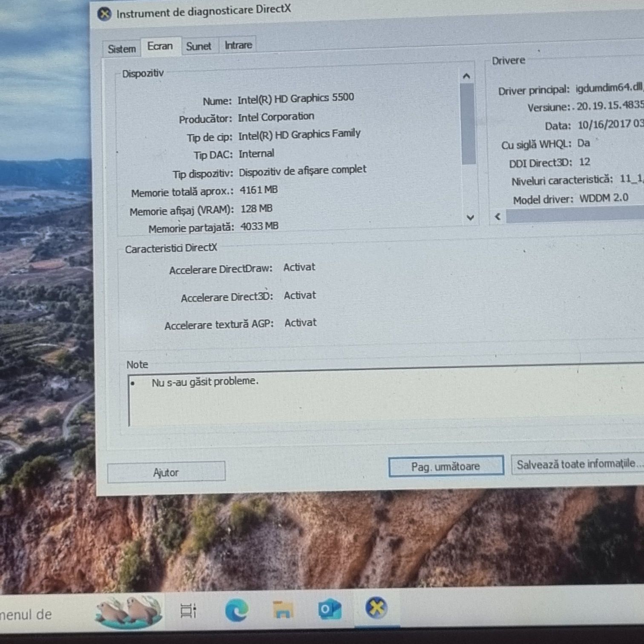
Task: Click the Ajutor button
Action: pyautogui.click(x=166, y=472)
